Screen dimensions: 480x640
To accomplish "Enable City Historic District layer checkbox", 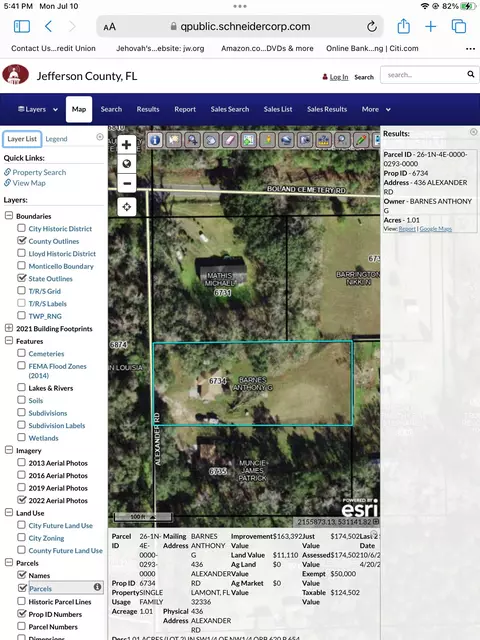I will [21, 228].
